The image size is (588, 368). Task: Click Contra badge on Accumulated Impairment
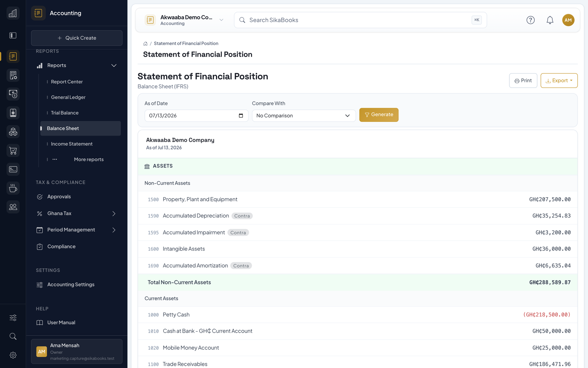[238, 233]
